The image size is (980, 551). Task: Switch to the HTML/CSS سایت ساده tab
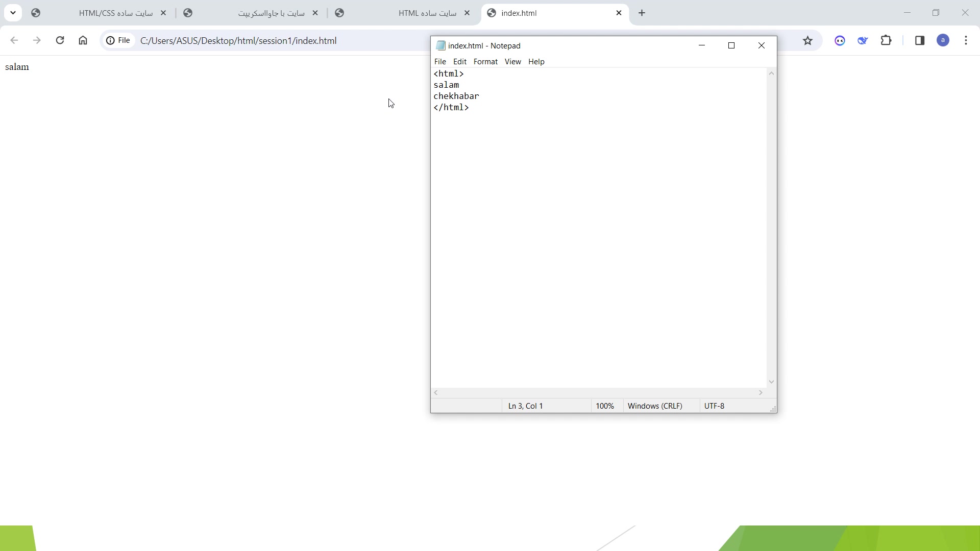click(115, 13)
